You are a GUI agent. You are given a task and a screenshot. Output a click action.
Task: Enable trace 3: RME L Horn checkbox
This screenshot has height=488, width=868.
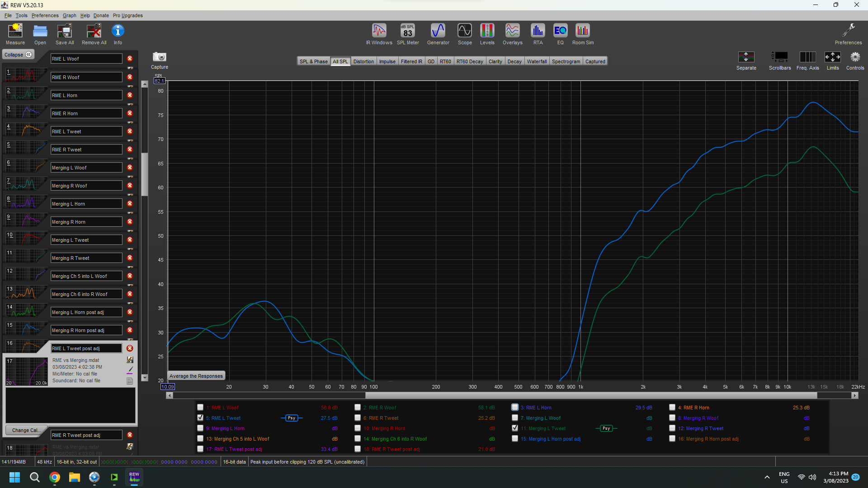tap(515, 407)
